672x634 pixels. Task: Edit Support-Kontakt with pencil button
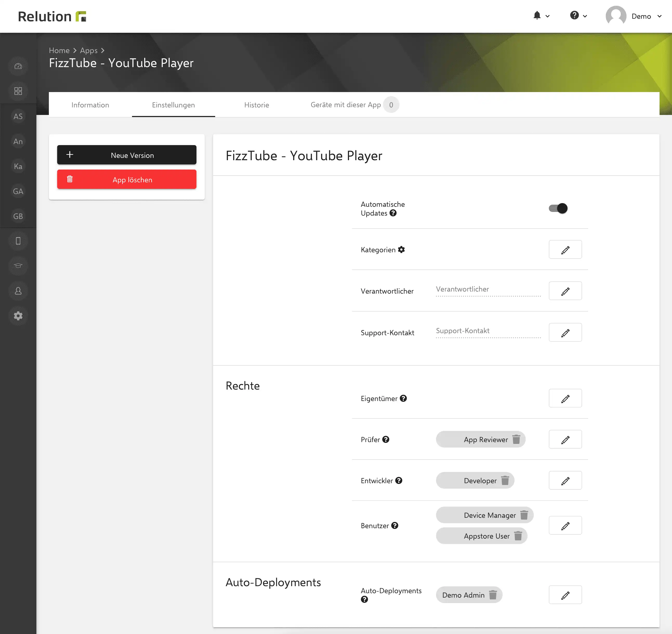tap(565, 333)
